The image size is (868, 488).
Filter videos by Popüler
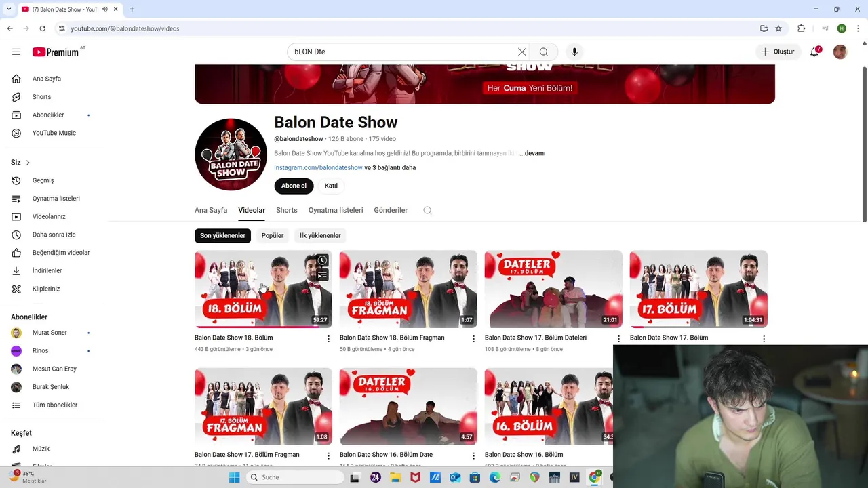coord(273,235)
